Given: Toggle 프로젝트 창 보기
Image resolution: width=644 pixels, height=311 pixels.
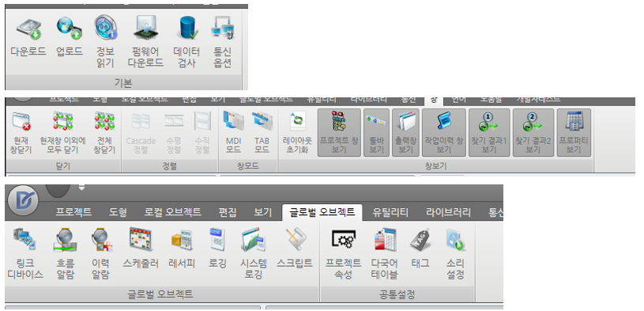Looking at the screenshot, I should point(339,133).
